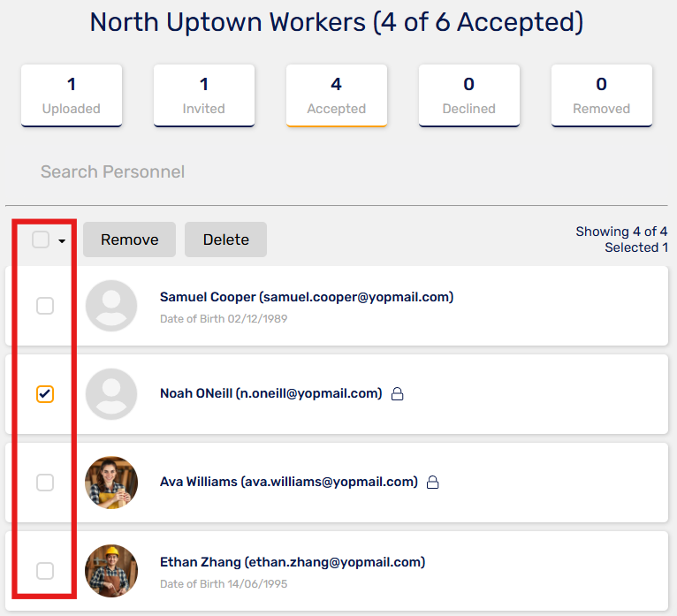This screenshot has height=616, width=677.
Task: Check the box beside Ethan Zhang
Action: tap(45, 571)
